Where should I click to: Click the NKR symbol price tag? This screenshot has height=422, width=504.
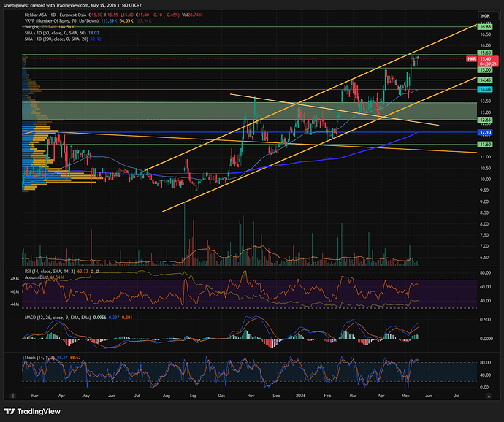click(472, 59)
